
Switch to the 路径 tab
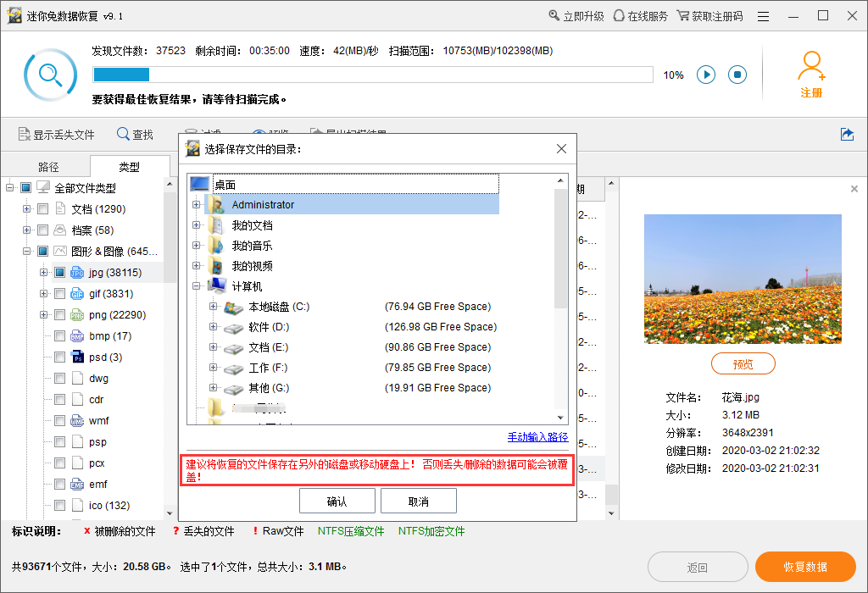pyautogui.click(x=48, y=167)
